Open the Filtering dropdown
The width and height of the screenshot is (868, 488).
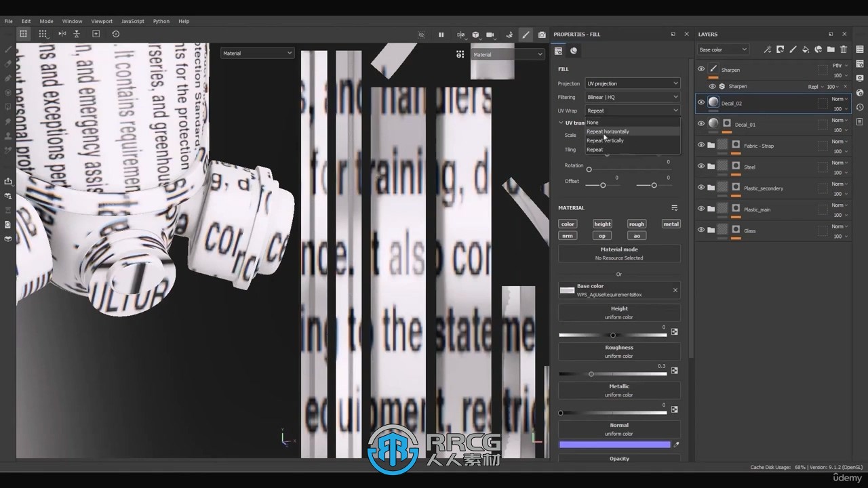(632, 97)
